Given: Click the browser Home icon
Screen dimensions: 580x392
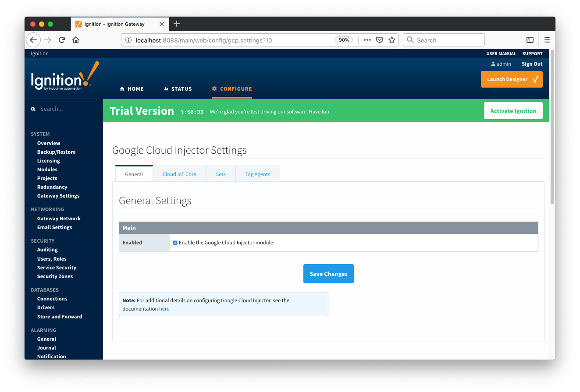Looking at the screenshot, I should pyautogui.click(x=76, y=40).
